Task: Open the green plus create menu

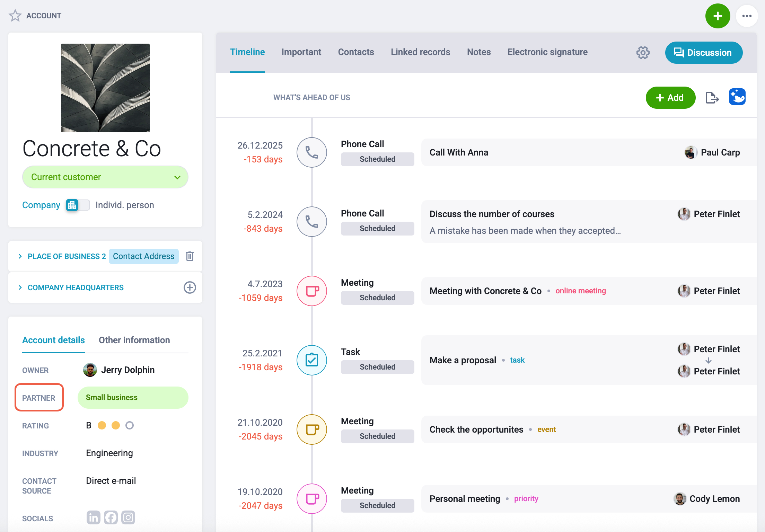Action: [x=718, y=16]
